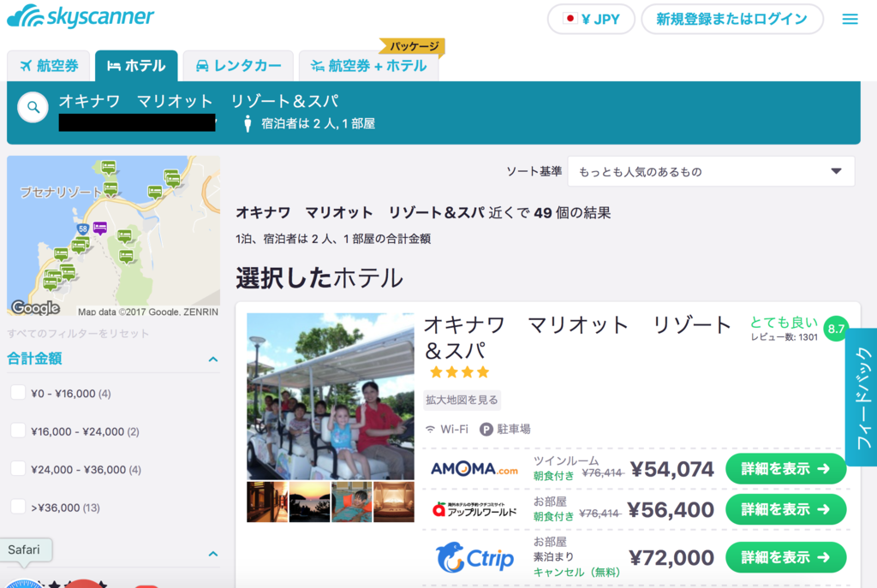Screen dimensions: 877x588
Task: Check the ¥24,000 - ¥36,000 price filter
Action: point(18,469)
